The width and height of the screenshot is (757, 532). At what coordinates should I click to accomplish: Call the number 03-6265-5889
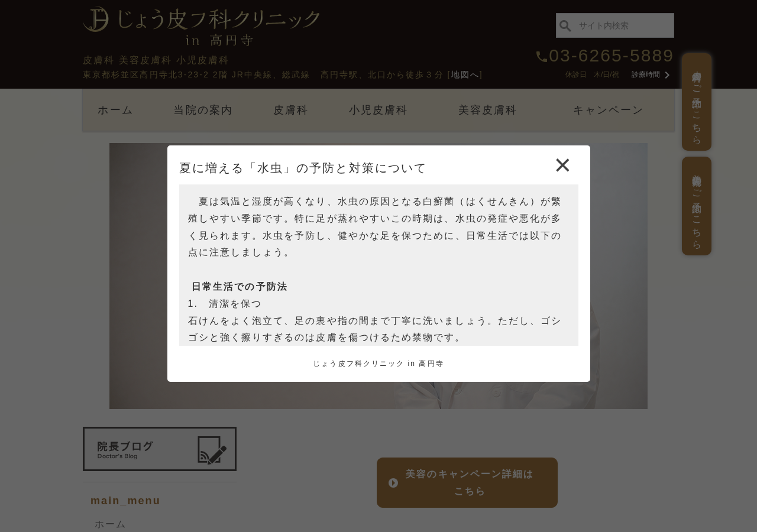point(611,56)
